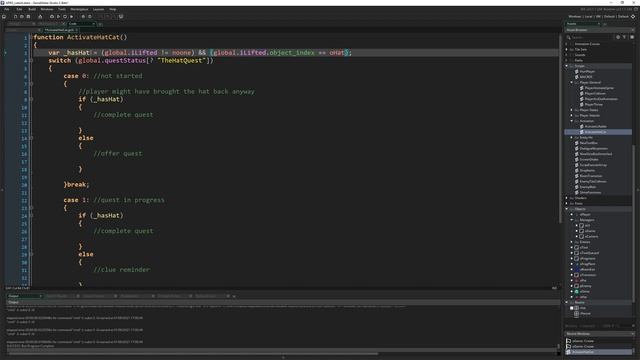Click the docks layout icon in the toolbar
This screenshot has width=640, height=360.
pyautogui.click(x=121, y=16)
